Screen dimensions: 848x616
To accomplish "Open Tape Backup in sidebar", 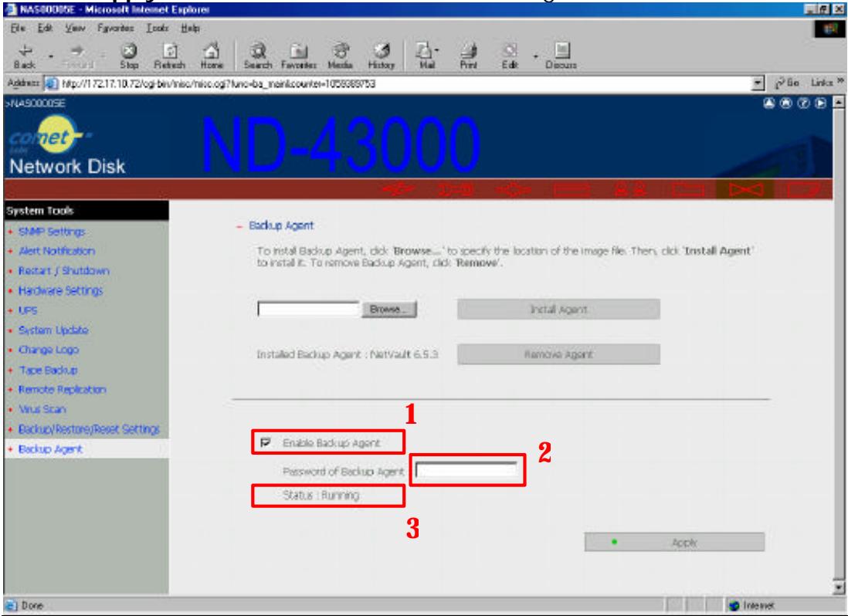I will [48, 371].
